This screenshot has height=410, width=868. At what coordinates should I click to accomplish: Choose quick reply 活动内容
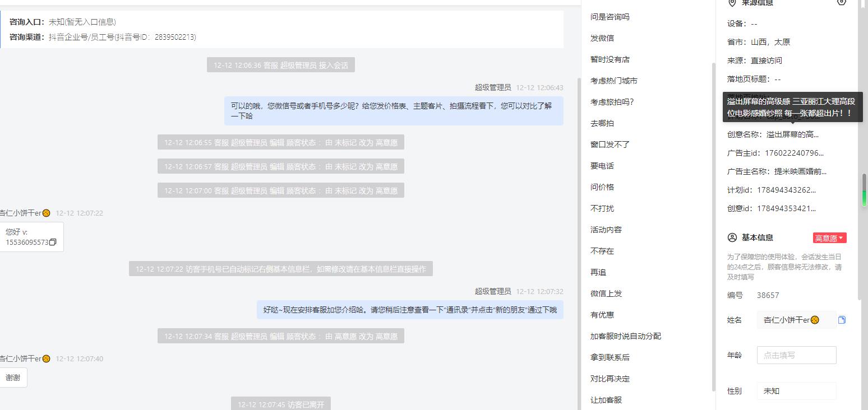coord(606,230)
